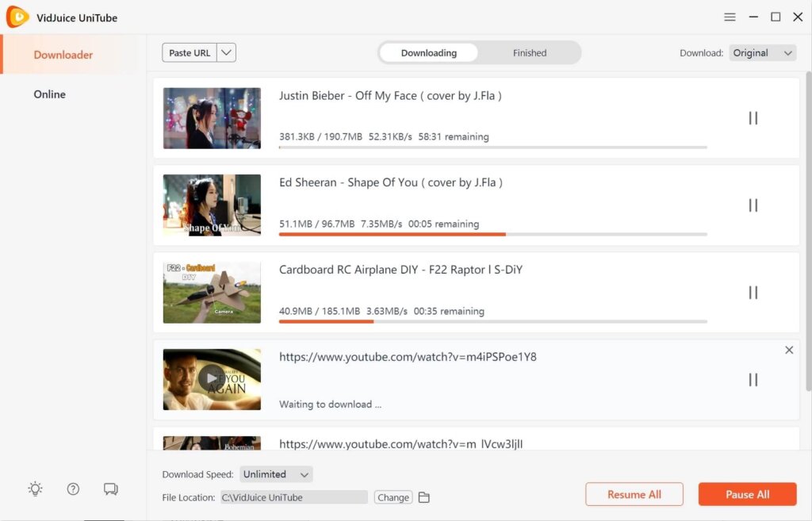Viewport: 812px width, 521px height.
Task: Click the 00:35 remaining status text
Action: coord(449,312)
